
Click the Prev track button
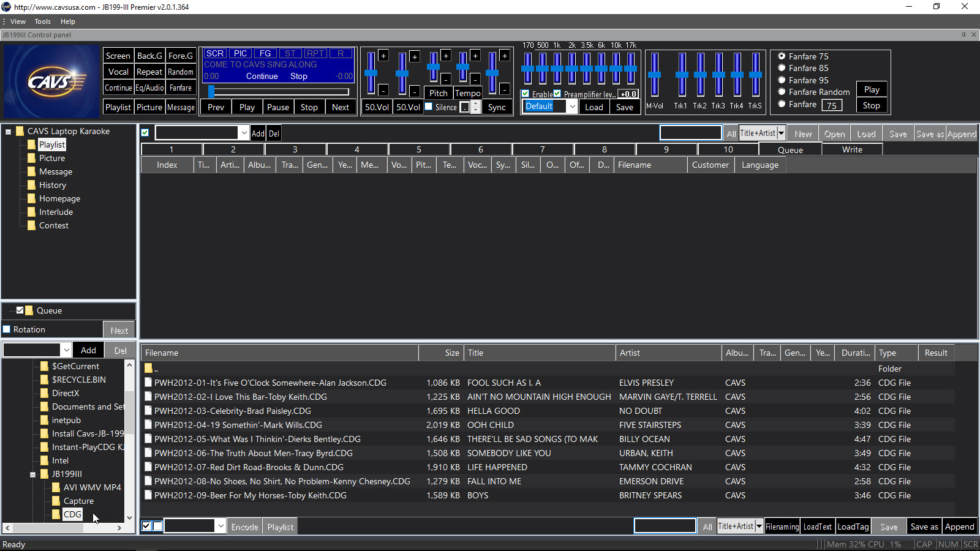[x=216, y=107]
